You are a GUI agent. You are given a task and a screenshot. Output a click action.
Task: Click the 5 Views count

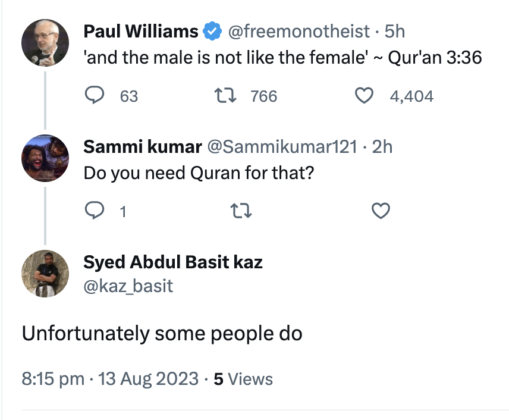click(x=243, y=379)
